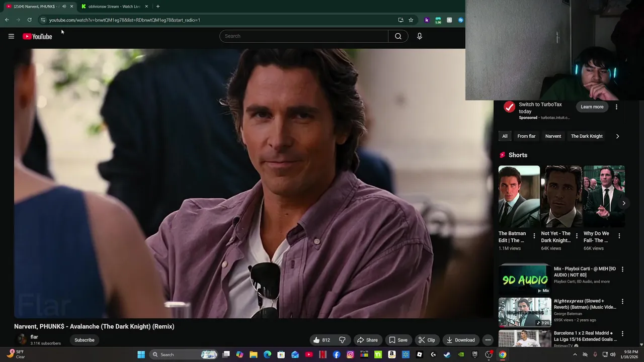Viewport: 644px width, 362px height.
Task: Mute the YouTube tab via speaker icon
Action: [x=64, y=7]
